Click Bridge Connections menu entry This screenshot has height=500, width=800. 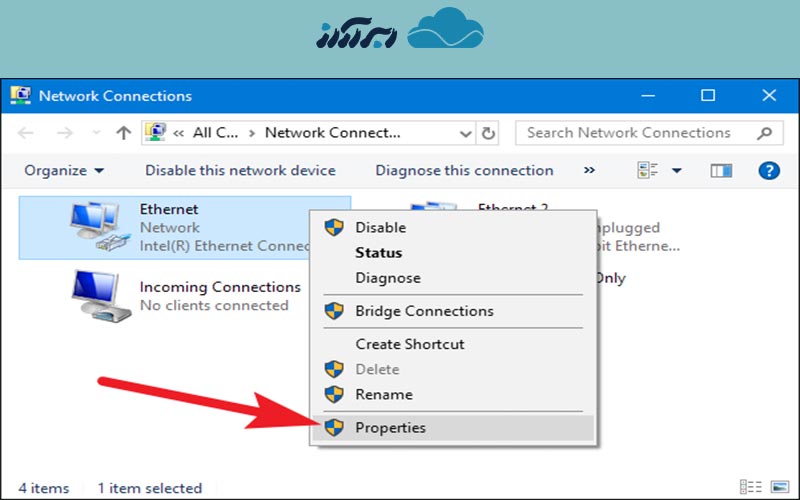[x=424, y=312]
